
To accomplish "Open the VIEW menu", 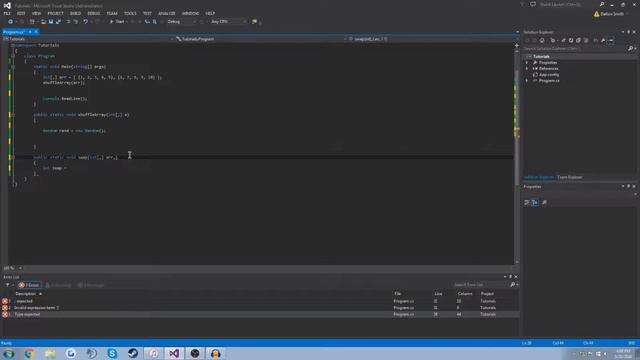I will point(36,13).
